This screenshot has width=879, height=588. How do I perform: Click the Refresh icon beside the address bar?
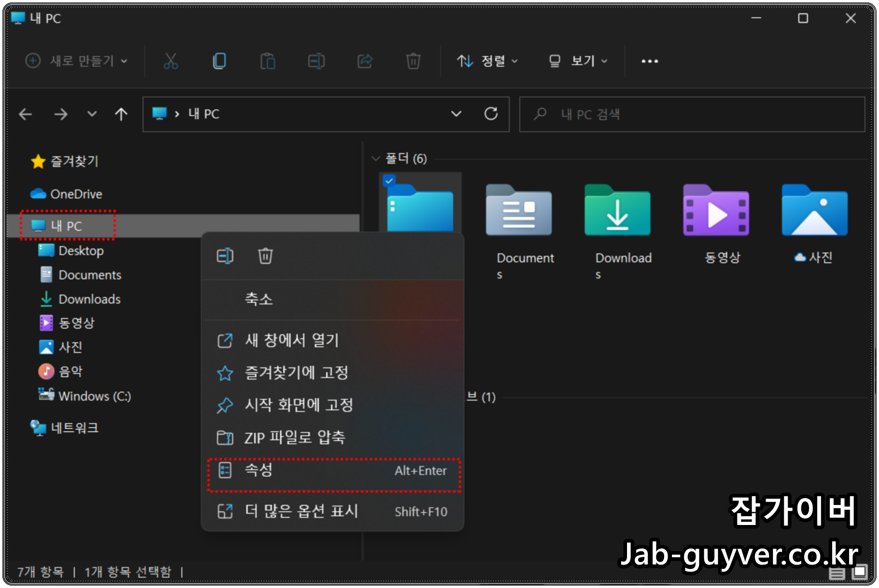492,114
